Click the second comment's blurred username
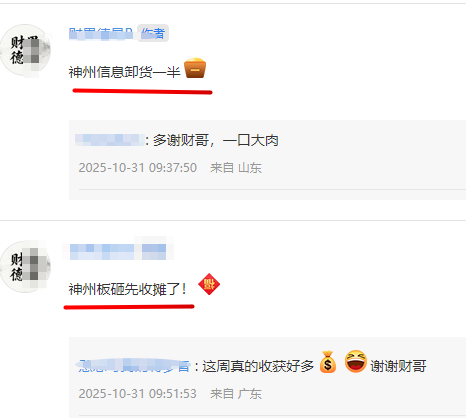This screenshot has height=418, width=466. [x=118, y=251]
